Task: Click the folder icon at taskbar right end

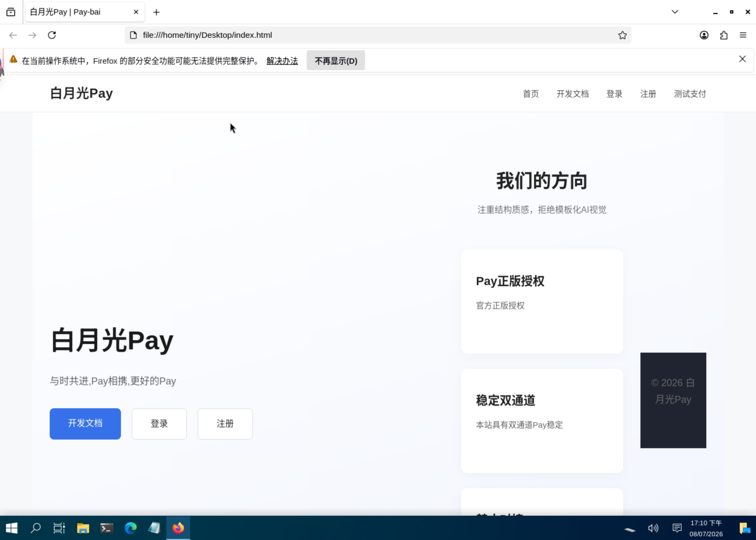Action: click(x=744, y=528)
